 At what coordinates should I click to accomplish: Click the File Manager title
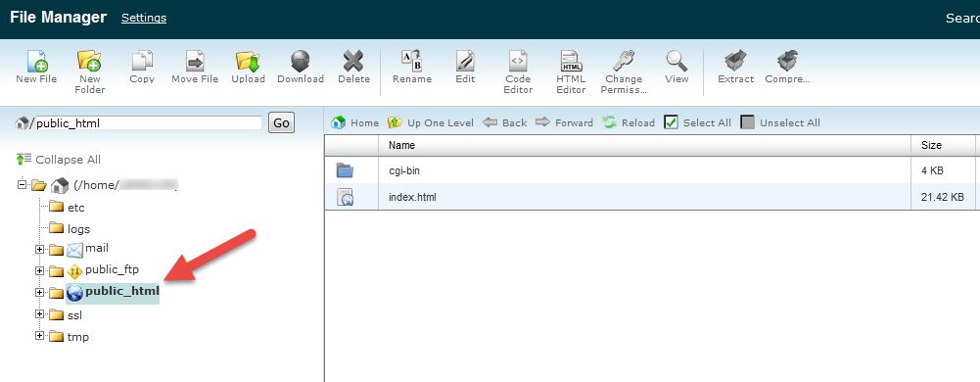click(58, 18)
